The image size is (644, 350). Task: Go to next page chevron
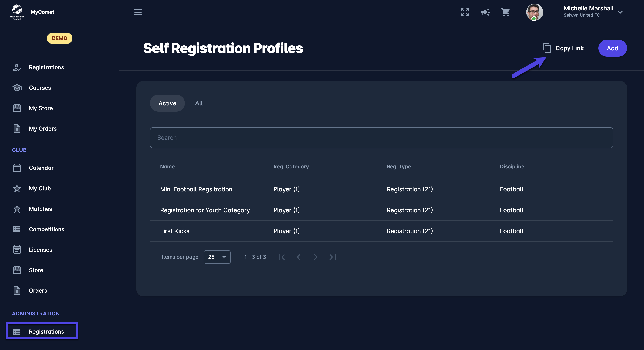pyautogui.click(x=315, y=257)
